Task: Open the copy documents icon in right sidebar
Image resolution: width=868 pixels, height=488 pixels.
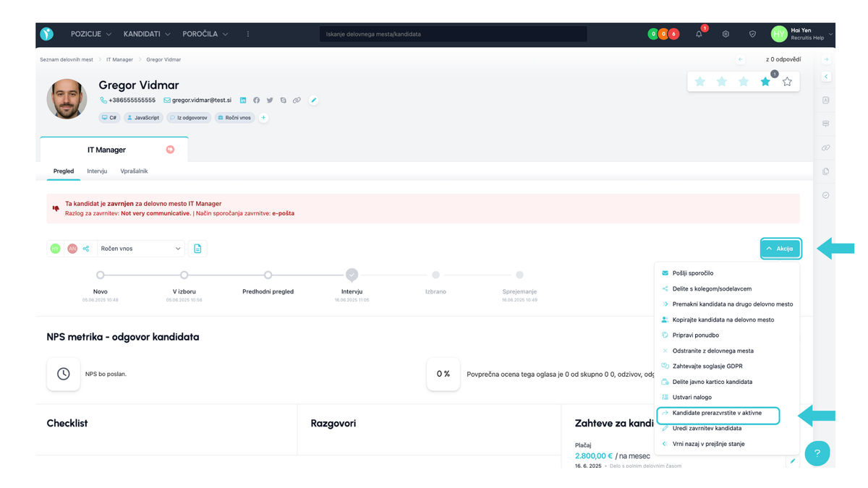Action: (826, 171)
